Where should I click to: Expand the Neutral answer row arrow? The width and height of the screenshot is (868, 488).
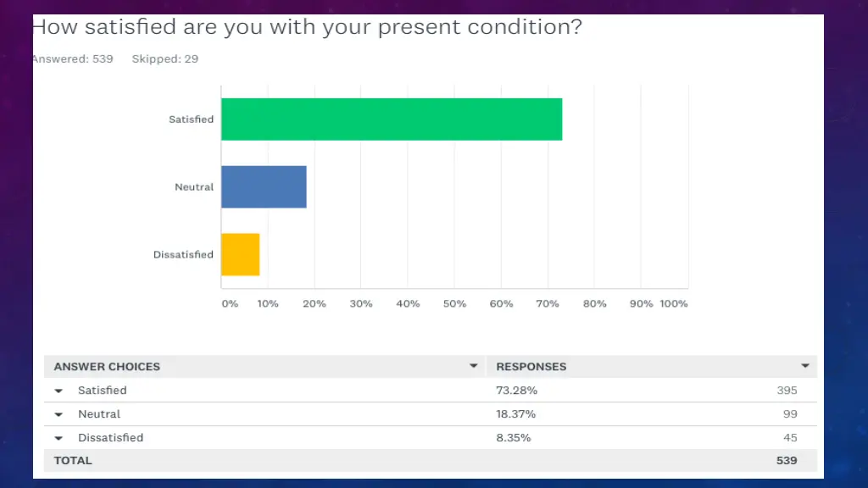point(58,414)
